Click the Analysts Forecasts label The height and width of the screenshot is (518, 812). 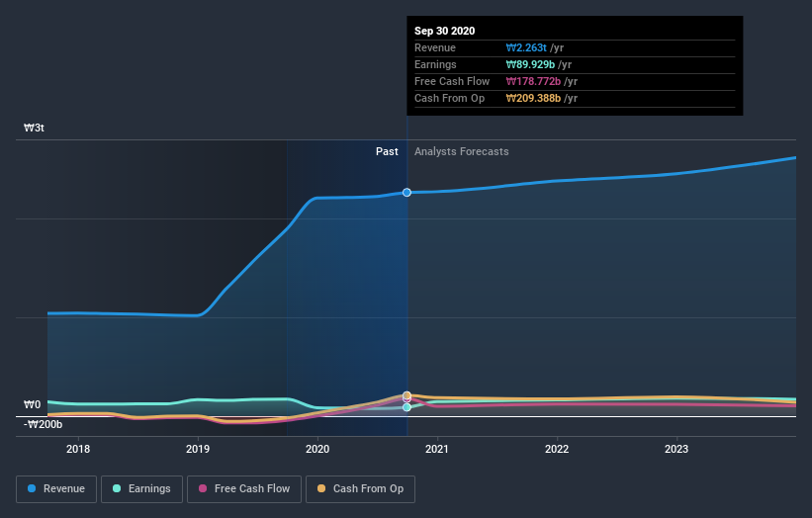click(x=462, y=151)
